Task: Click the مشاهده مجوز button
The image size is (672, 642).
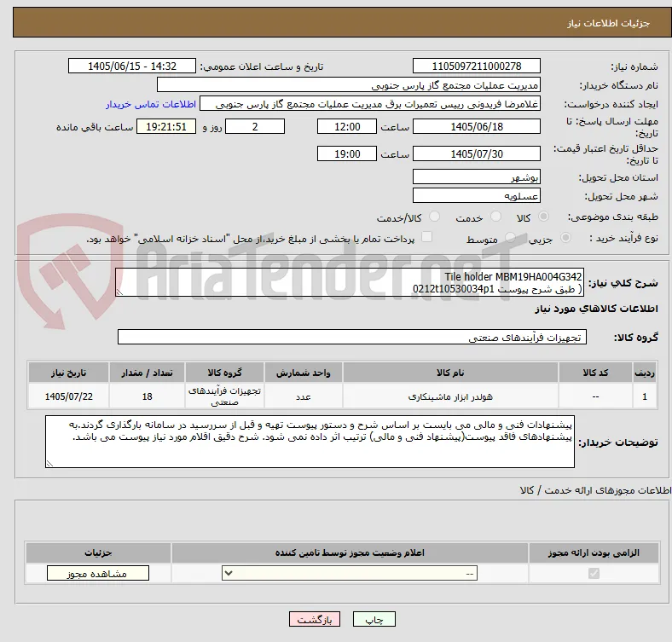Action: pos(98,574)
